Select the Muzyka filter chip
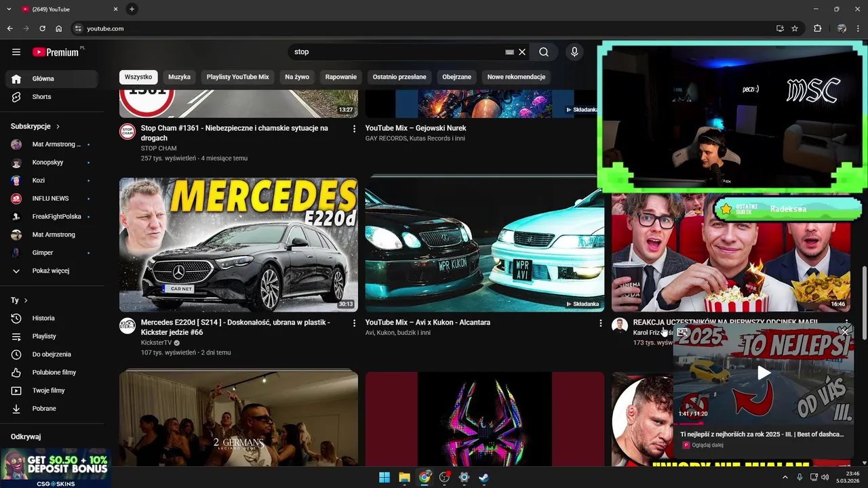 (x=179, y=77)
